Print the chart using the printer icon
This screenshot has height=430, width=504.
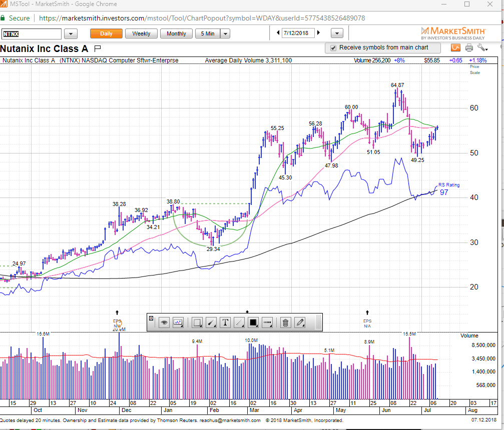click(x=469, y=48)
